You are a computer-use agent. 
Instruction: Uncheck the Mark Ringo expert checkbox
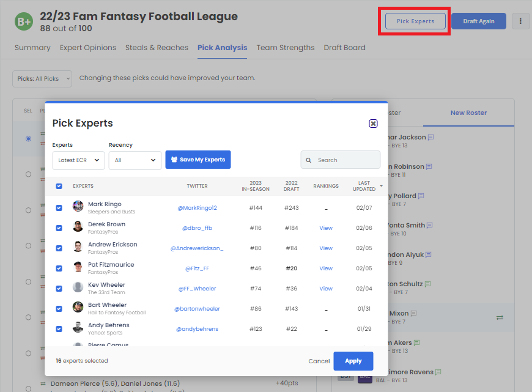(x=59, y=208)
